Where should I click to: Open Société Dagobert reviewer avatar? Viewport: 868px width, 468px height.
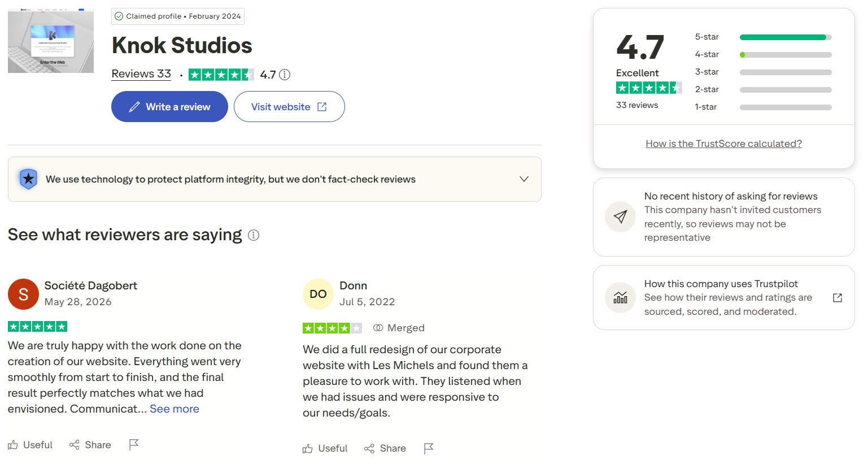[23, 294]
